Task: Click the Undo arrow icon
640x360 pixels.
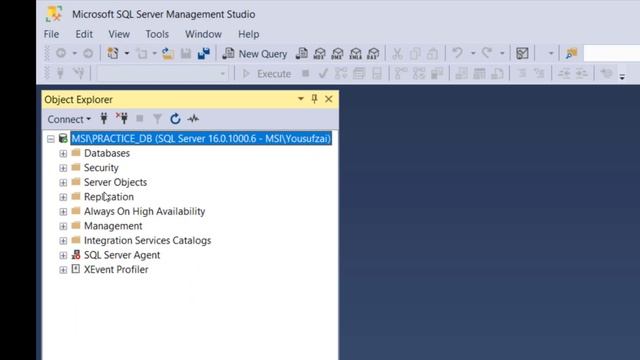Action: (x=458, y=53)
